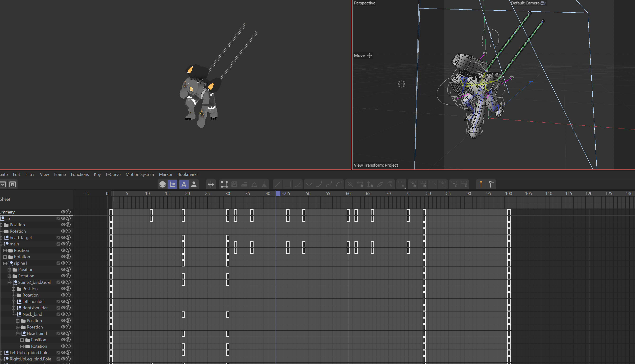Click the Move tool icon in viewport
The height and width of the screenshot is (364, 635).
(369, 56)
